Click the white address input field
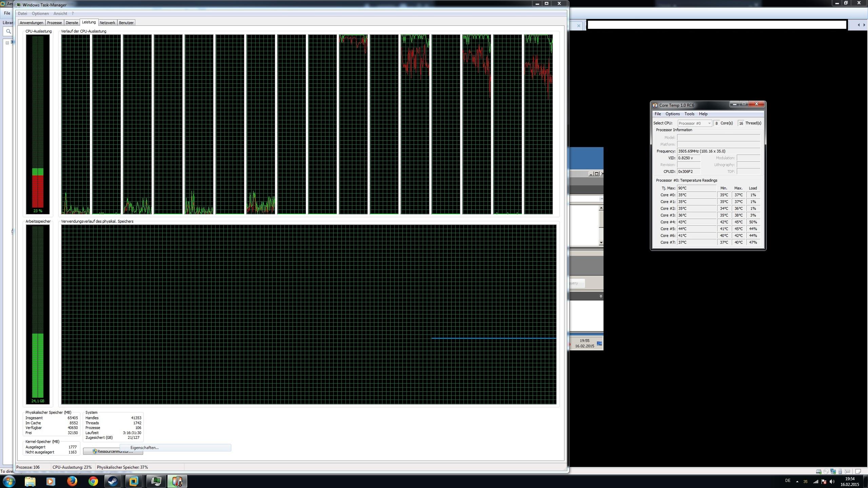This screenshot has height=488, width=868. tap(716, 25)
